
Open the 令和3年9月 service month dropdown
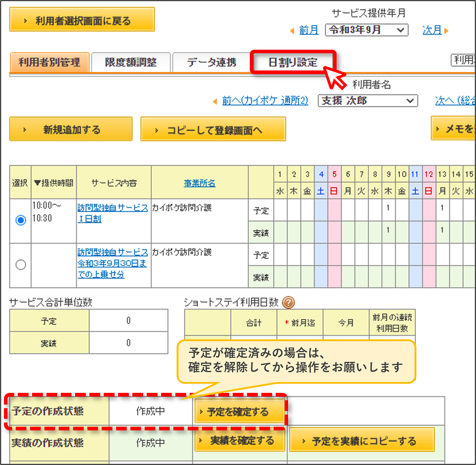(x=367, y=30)
